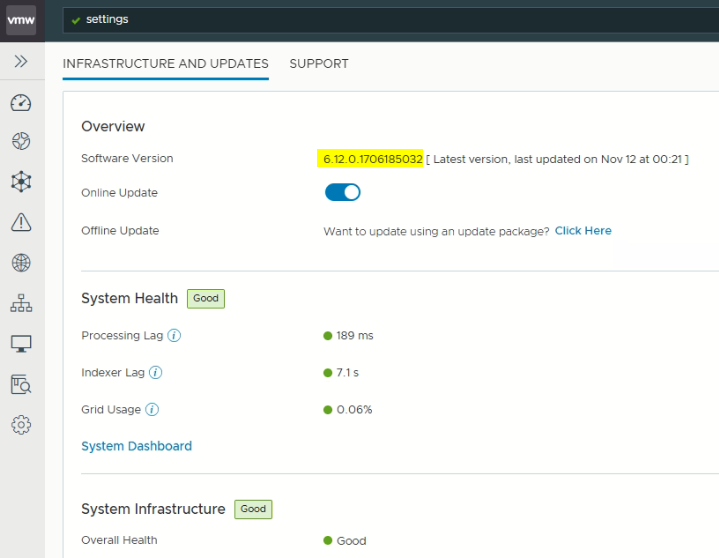
Task: Switch to the Support tab
Action: [x=319, y=64]
